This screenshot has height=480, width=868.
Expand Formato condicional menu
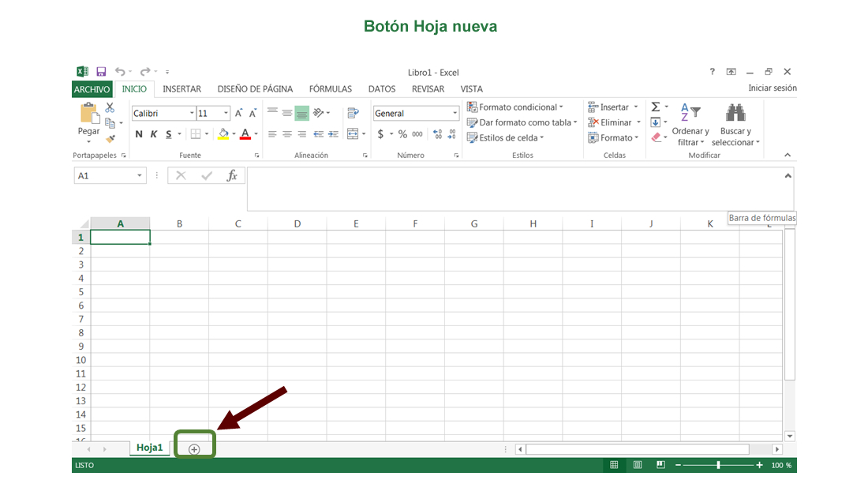click(515, 107)
